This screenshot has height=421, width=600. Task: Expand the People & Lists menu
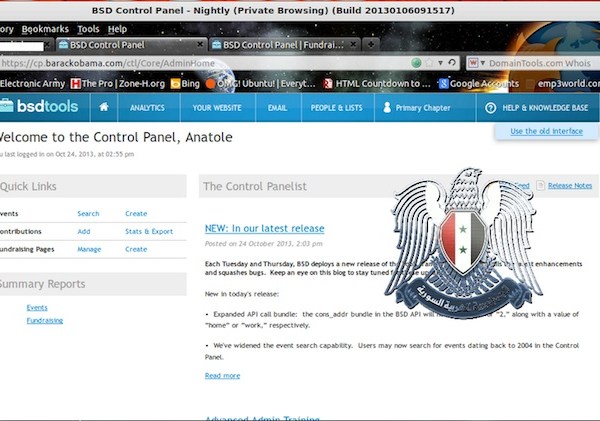click(335, 107)
